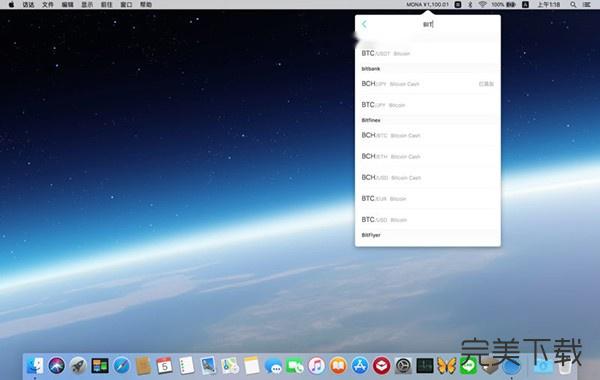Select the BTC/USDT Bitcoin pair
This screenshot has width=600, height=380.
[428, 54]
